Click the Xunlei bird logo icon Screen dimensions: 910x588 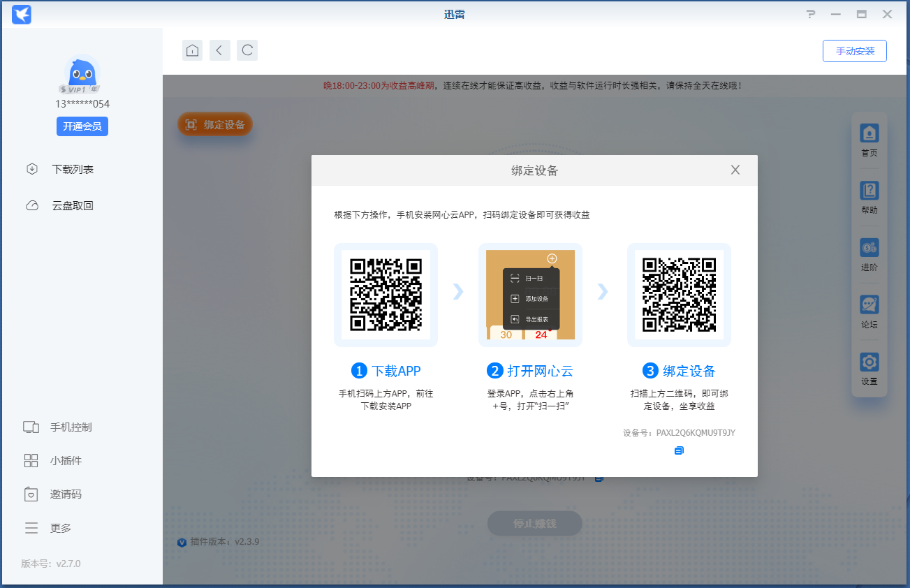pyautogui.click(x=22, y=14)
